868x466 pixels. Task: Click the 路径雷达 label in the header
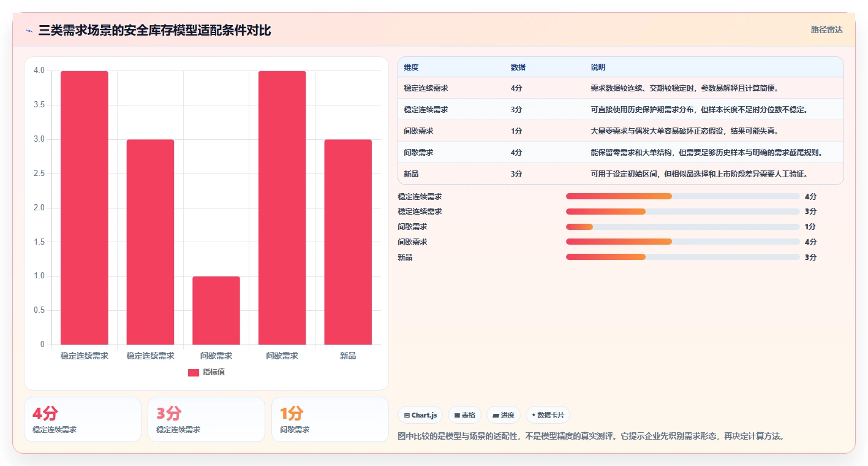click(827, 29)
